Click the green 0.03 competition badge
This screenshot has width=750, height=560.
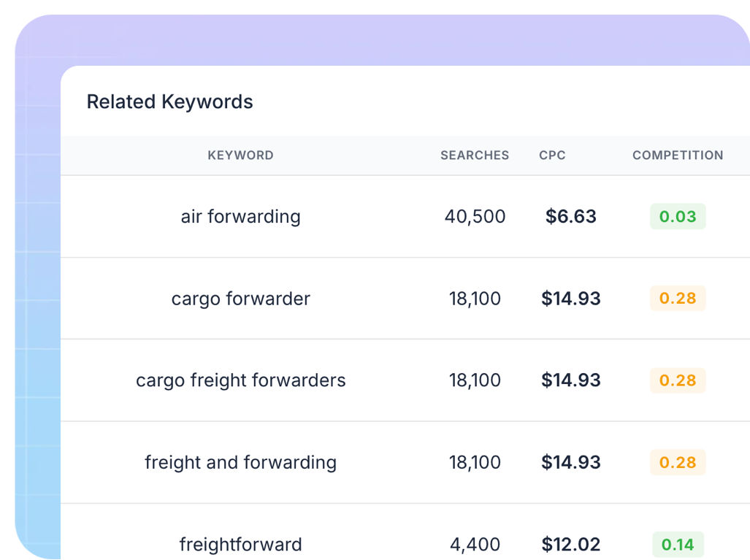[x=678, y=217]
